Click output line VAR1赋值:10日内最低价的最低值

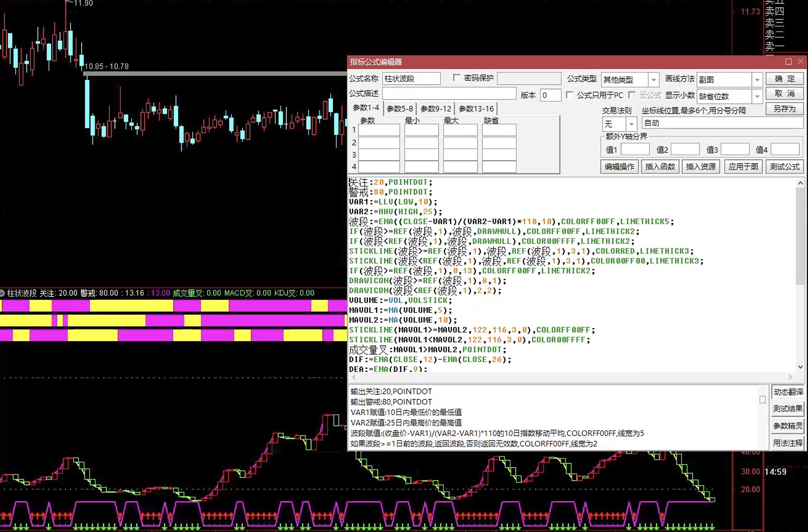[x=406, y=412]
